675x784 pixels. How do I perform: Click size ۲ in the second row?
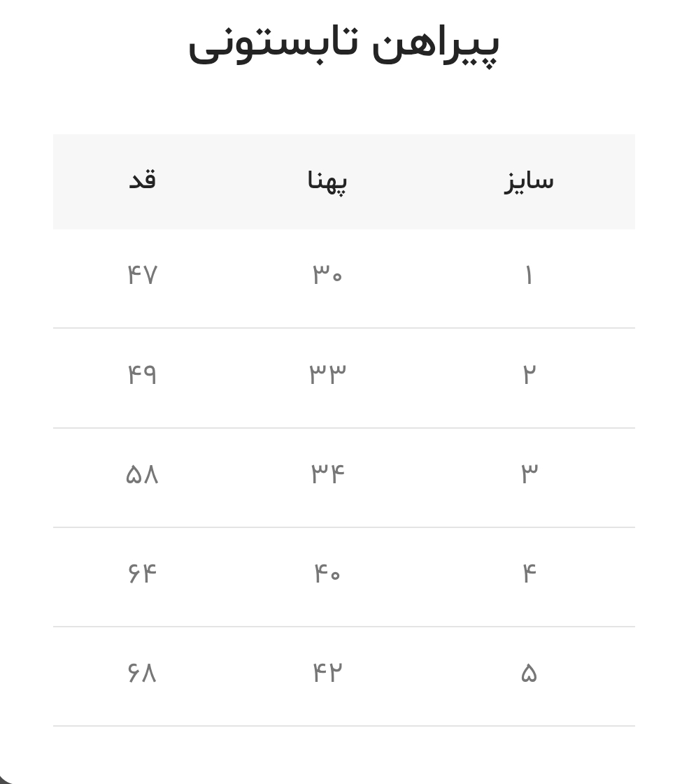click(529, 374)
